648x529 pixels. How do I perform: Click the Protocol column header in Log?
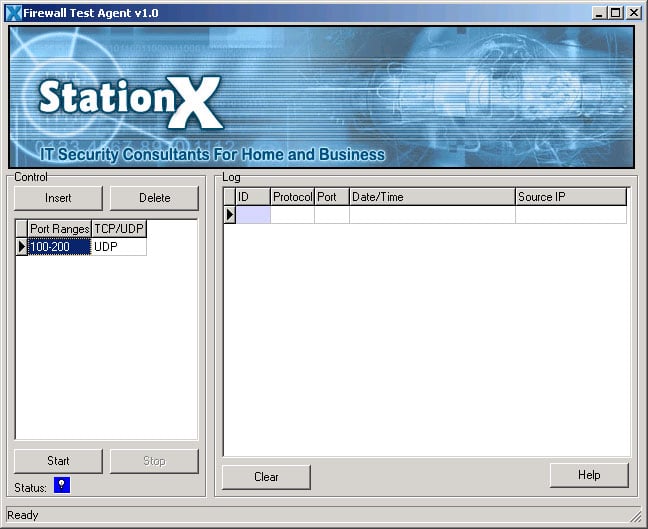(x=293, y=197)
